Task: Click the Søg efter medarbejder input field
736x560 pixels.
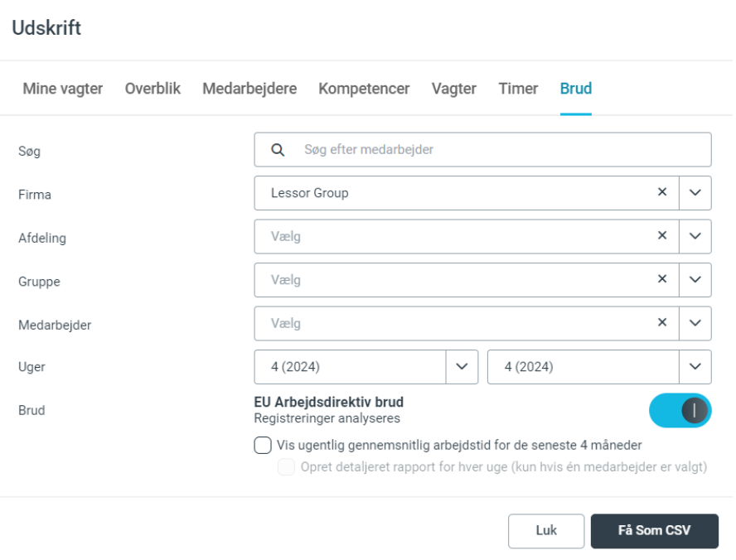Action: 497,150
